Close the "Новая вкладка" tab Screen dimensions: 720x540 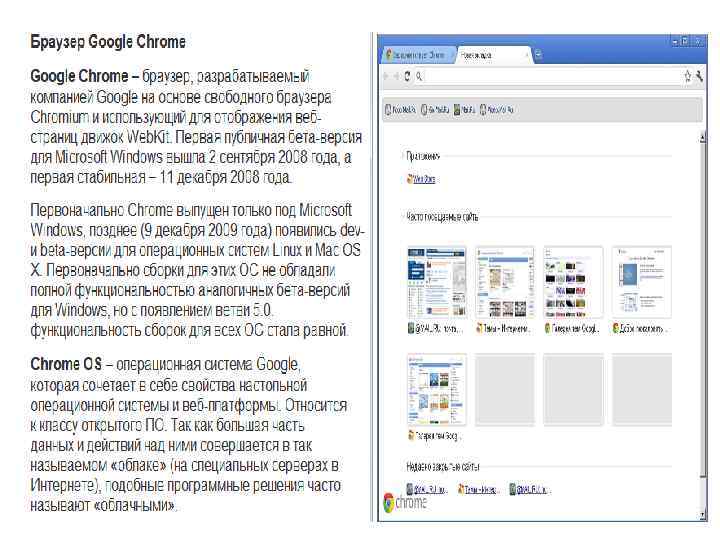pos(527,55)
